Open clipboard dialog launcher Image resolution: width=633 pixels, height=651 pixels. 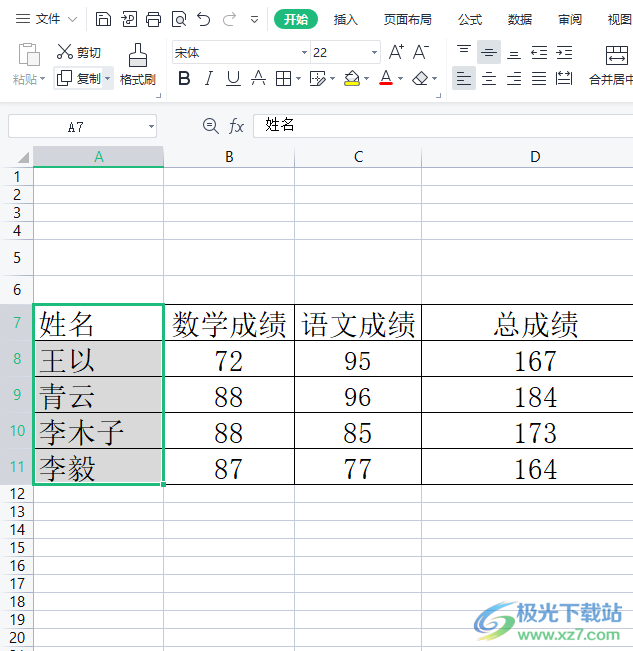(x=158, y=95)
